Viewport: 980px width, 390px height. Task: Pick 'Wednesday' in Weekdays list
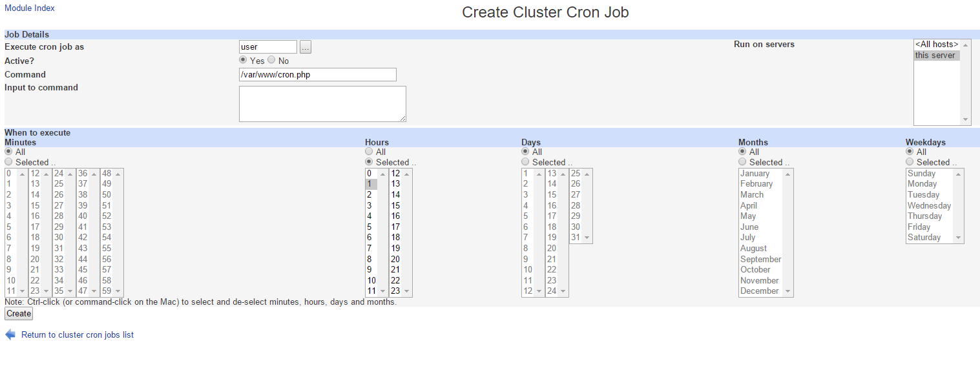pyautogui.click(x=929, y=205)
